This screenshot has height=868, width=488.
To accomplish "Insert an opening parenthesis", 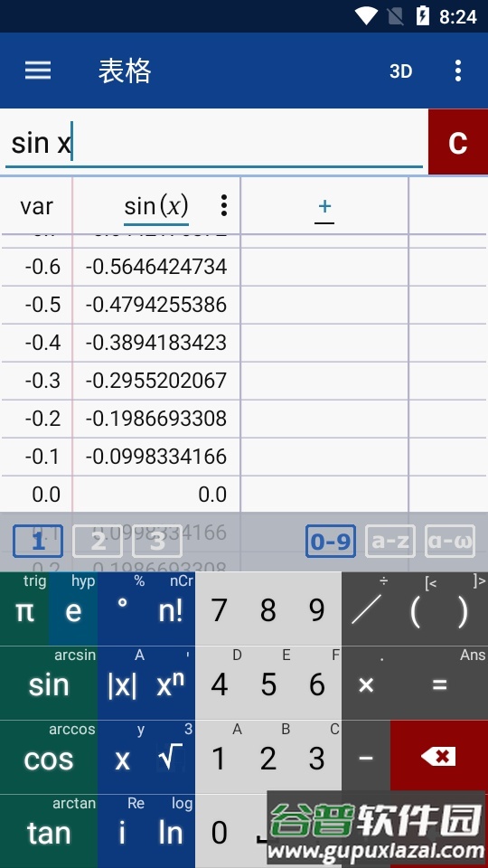I will (x=415, y=609).
